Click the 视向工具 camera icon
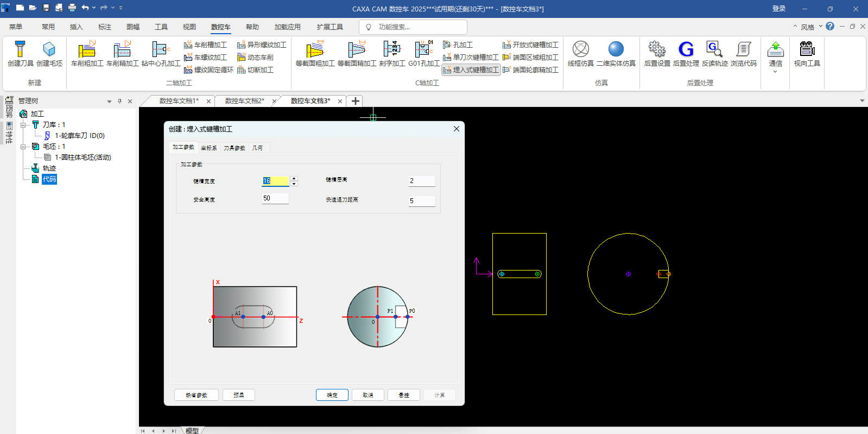The width and height of the screenshot is (868, 434). pos(807,49)
